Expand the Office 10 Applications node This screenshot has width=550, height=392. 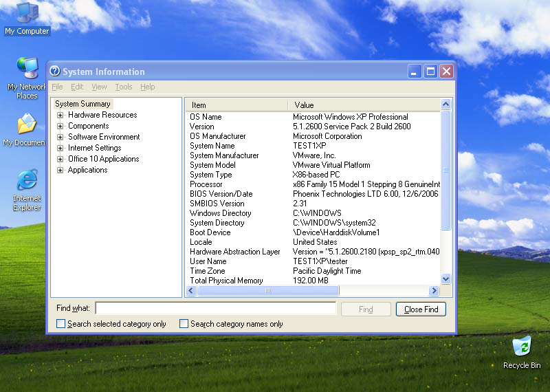(x=60, y=159)
